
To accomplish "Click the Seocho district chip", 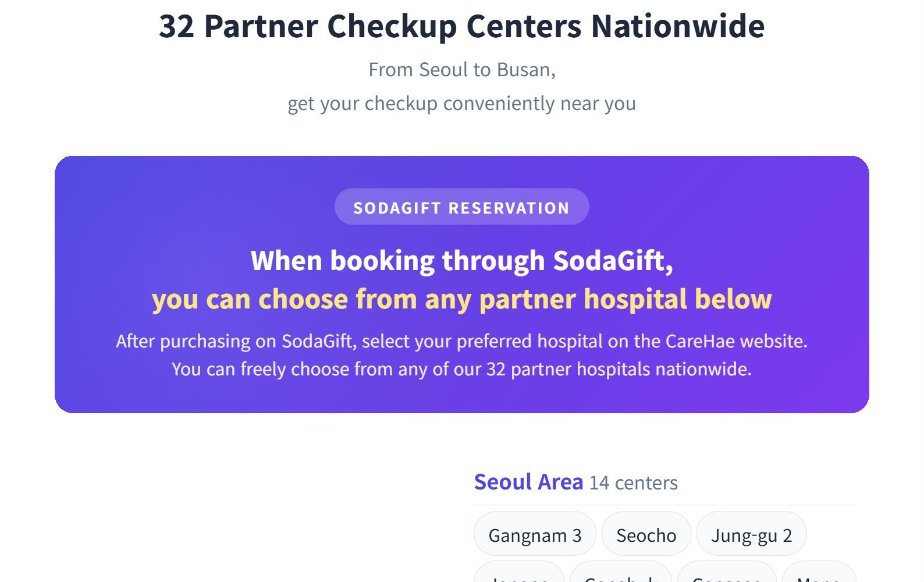I will pos(646,534).
